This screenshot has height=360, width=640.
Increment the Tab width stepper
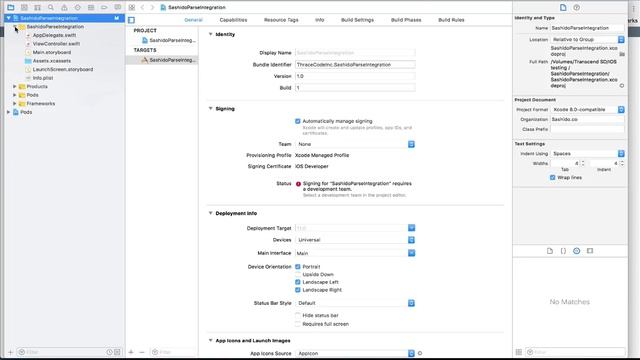point(583,162)
